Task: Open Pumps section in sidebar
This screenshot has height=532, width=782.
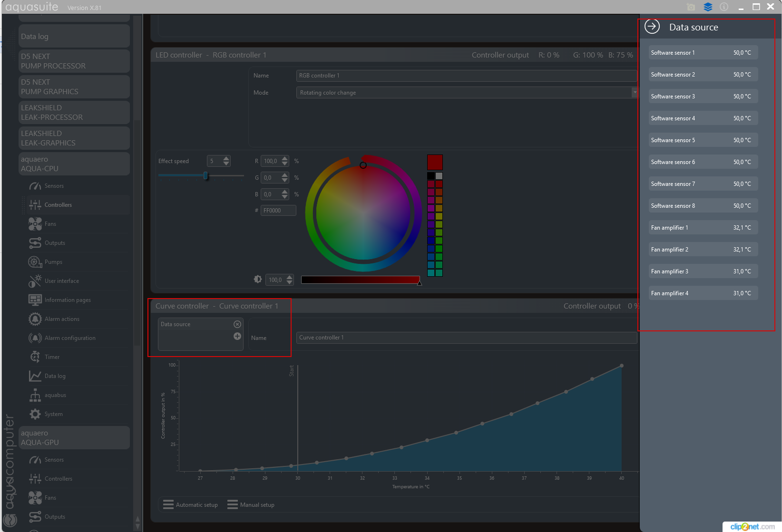Action: pos(53,262)
